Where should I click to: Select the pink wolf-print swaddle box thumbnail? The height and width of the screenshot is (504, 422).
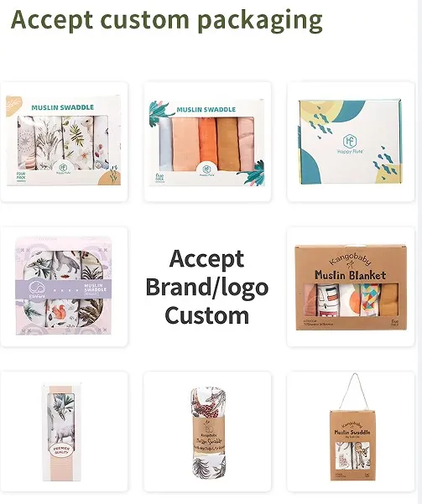(64, 287)
